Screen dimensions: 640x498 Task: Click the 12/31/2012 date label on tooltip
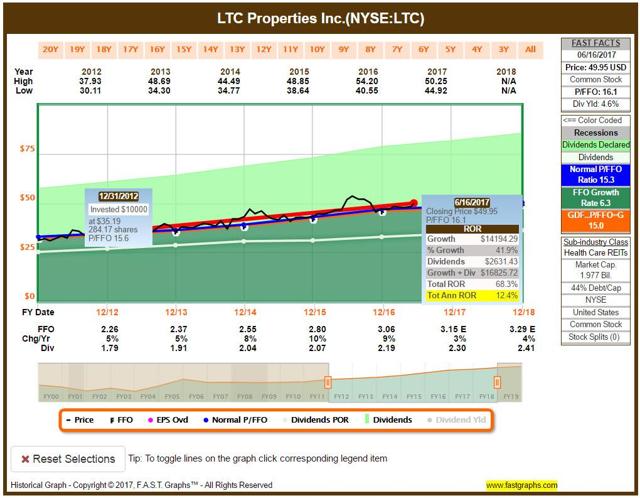point(118,196)
